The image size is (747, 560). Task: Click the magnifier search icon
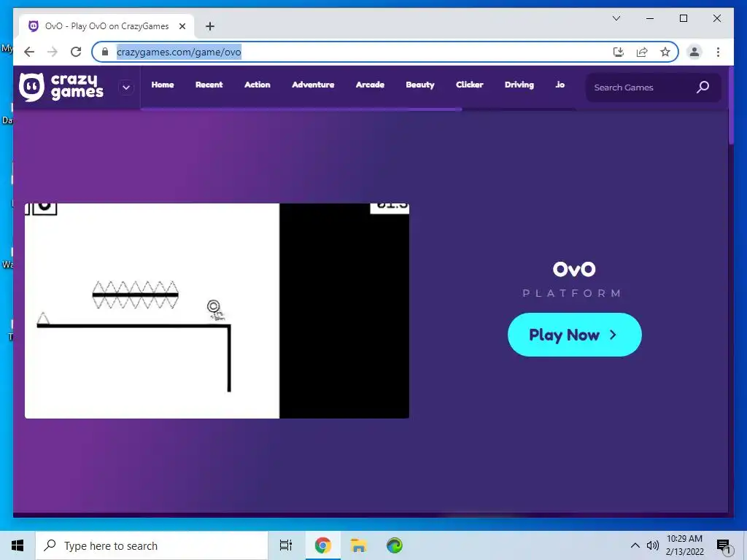point(703,87)
